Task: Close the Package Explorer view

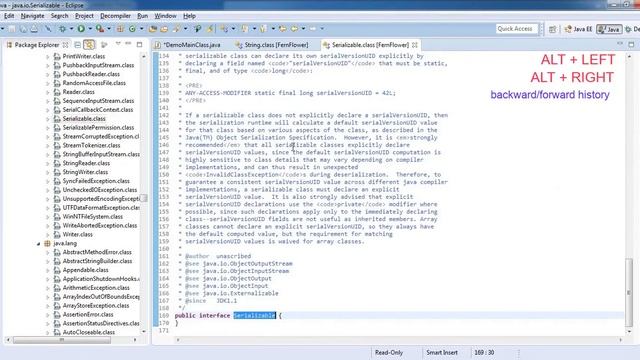Action: [x=65, y=44]
